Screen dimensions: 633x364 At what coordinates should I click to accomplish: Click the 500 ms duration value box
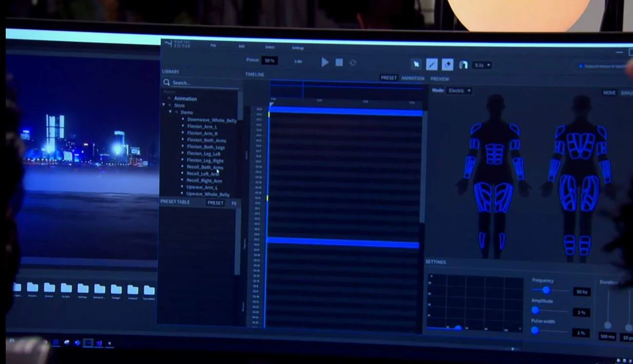click(607, 337)
